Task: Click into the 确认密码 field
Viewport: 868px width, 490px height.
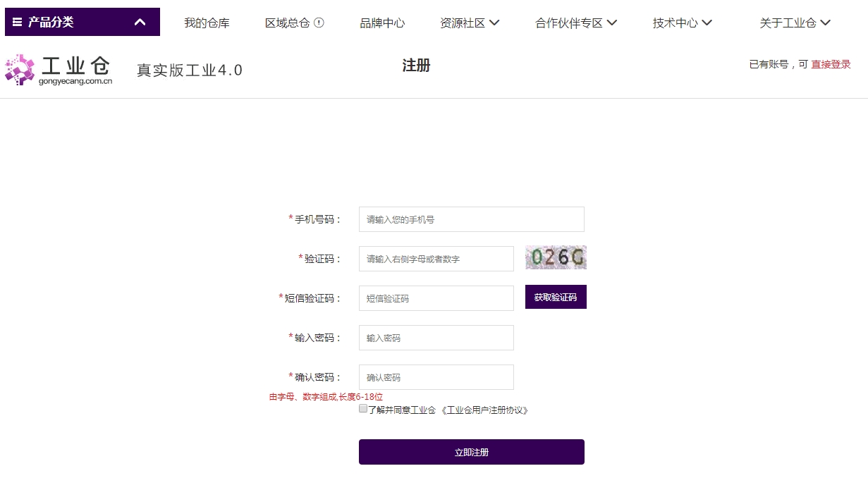Action: tap(436, 377)
